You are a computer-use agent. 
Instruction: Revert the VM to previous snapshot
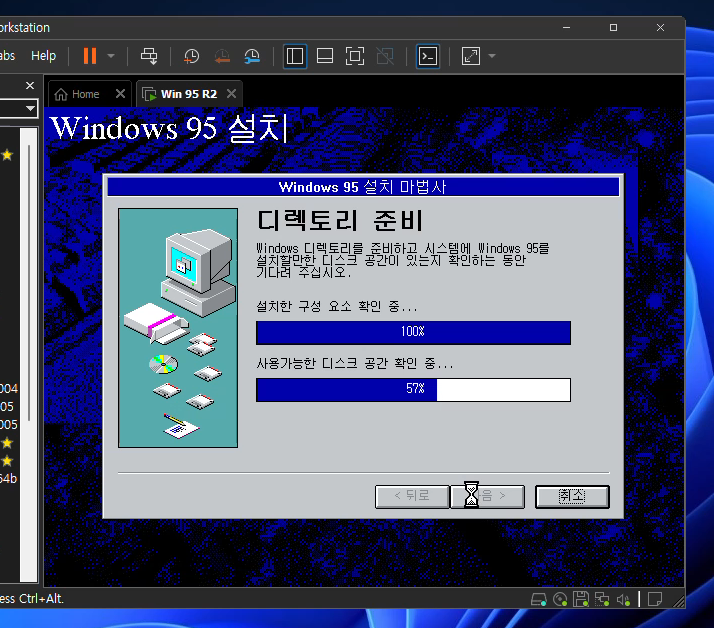point(222,56)
